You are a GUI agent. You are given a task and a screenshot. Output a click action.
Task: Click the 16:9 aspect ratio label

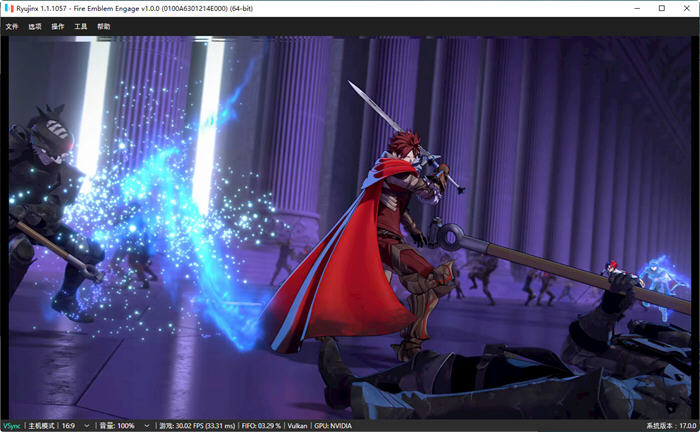(x=68, y=426)
